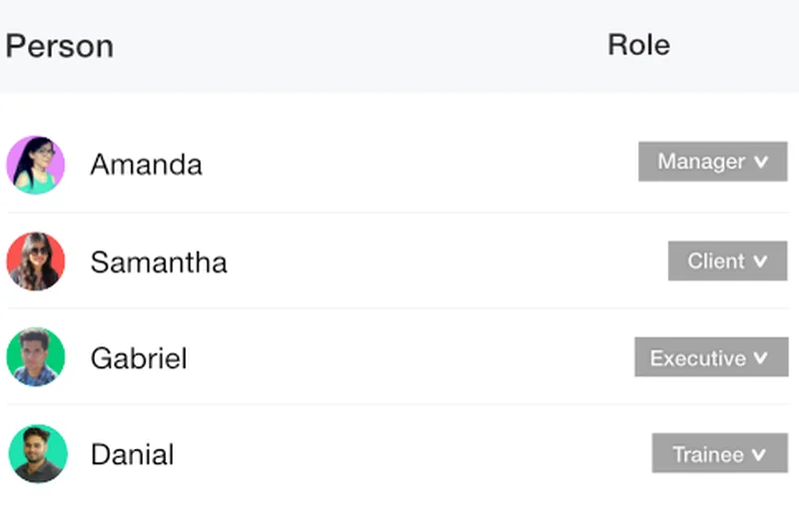Open Amanda's Manager role dropdown
This screenshot has height=532, width=799.
click(x=712, y=162)
